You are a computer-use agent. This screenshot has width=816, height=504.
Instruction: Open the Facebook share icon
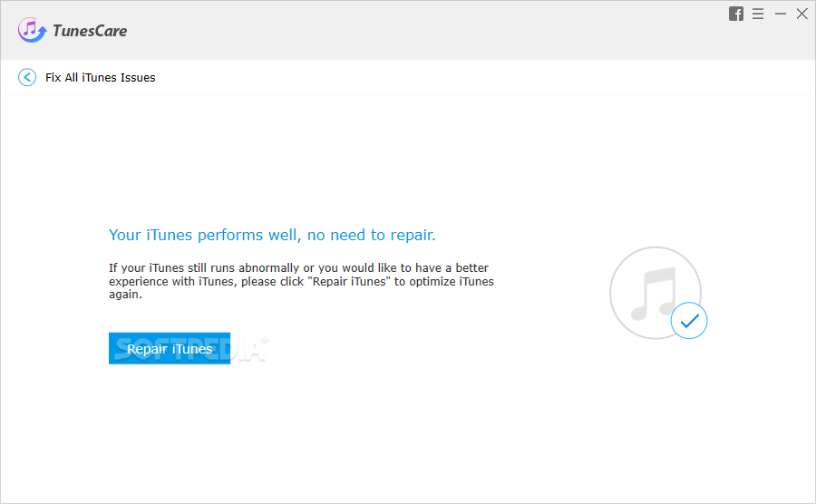point(736,14)
